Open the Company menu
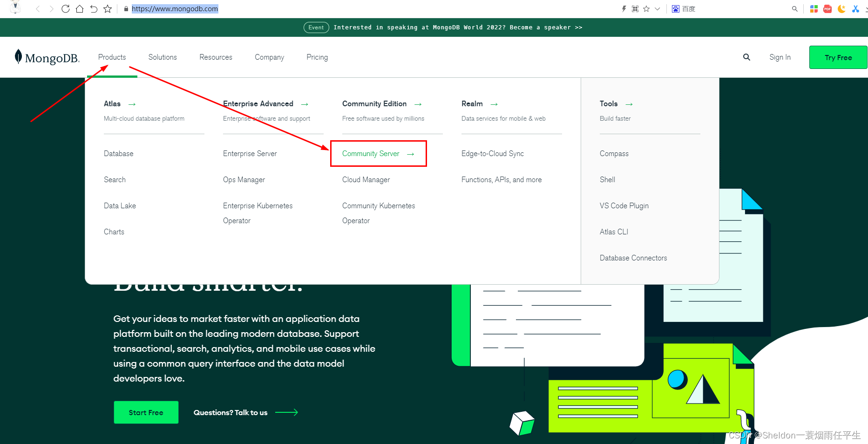 [x=269, y=57]
